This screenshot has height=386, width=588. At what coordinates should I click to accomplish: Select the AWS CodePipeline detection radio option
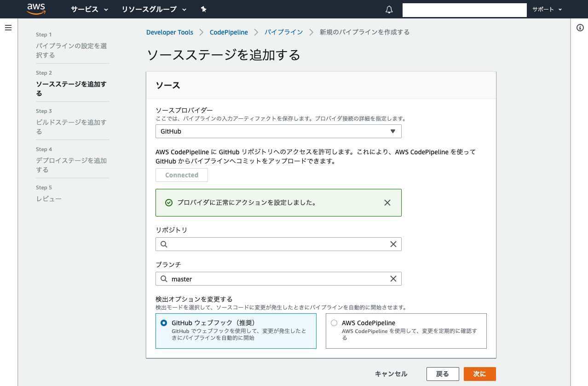(x=334, y=323)
